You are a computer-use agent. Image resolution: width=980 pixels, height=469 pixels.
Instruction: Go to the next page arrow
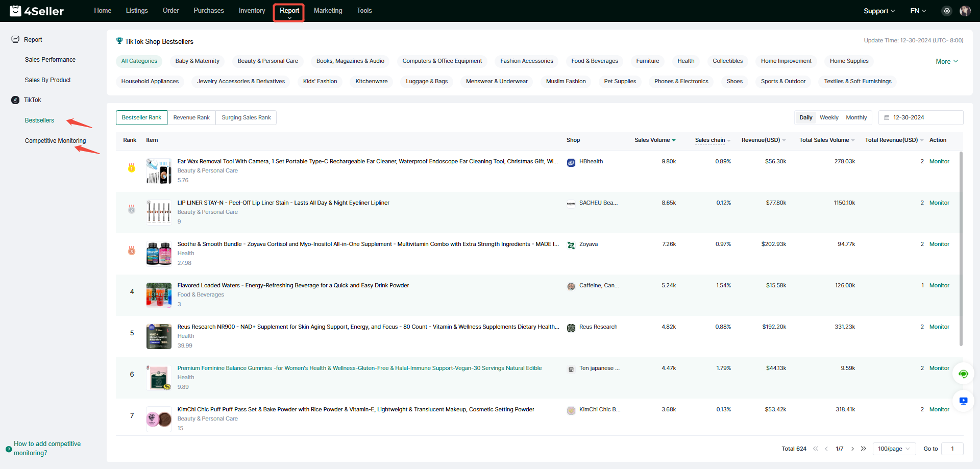tap(852, 449)
